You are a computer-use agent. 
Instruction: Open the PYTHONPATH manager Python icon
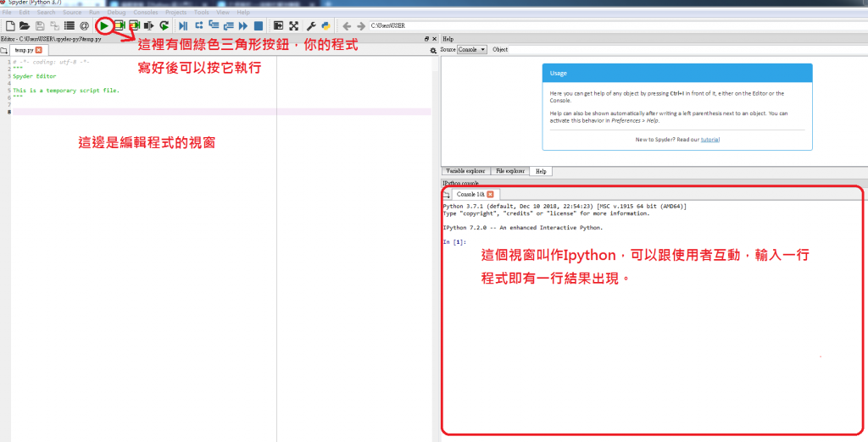click(x=326, y=25)
